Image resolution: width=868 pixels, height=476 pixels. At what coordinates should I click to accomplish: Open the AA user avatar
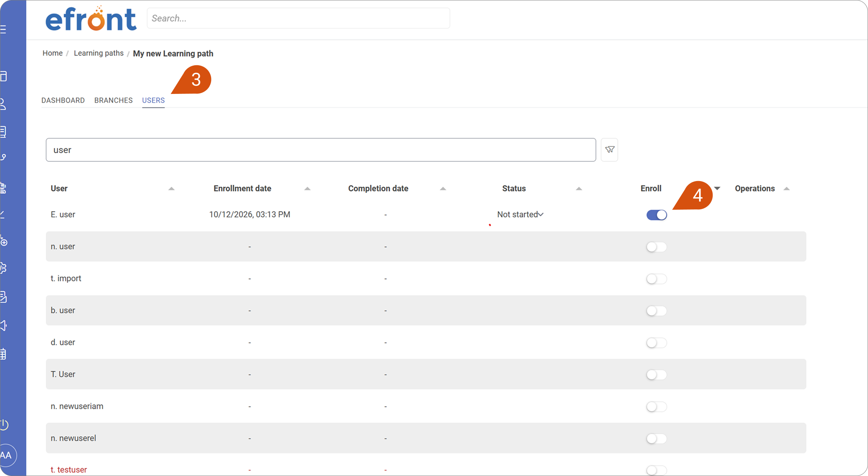6,455
